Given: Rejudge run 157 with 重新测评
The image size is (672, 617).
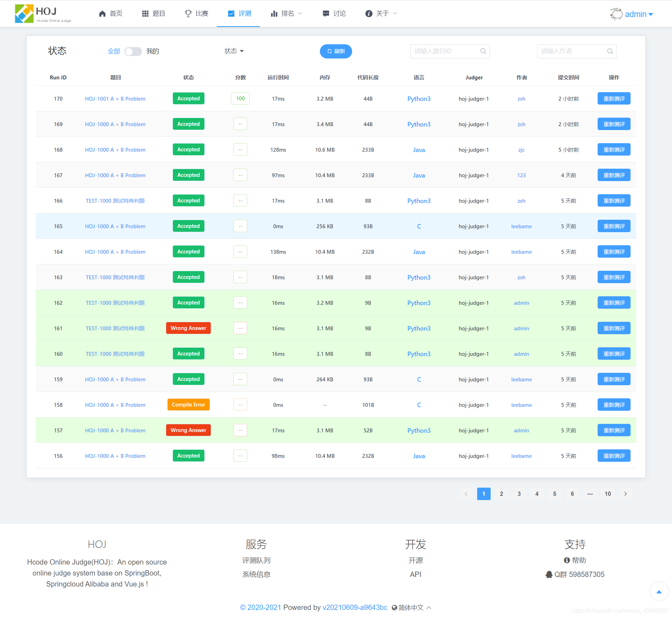Looking at the screenshot, I should click(614, 430).
